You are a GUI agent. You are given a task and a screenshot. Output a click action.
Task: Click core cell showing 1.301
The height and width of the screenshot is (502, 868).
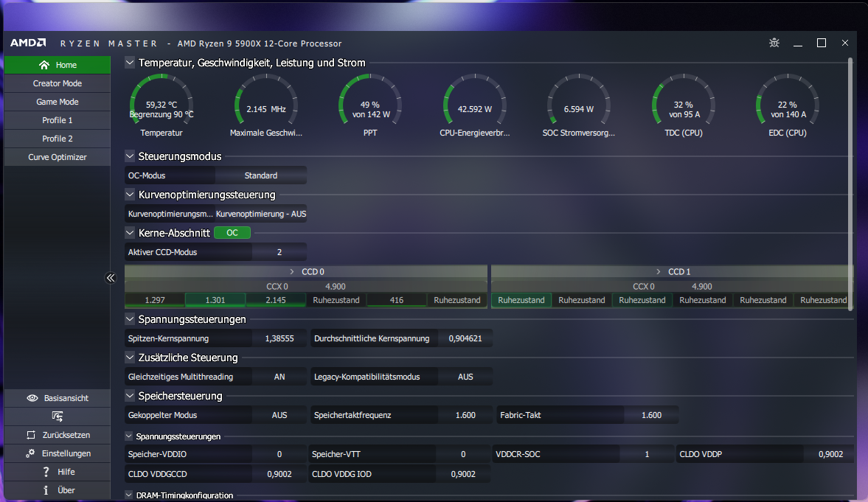click(x=215, y=300)
